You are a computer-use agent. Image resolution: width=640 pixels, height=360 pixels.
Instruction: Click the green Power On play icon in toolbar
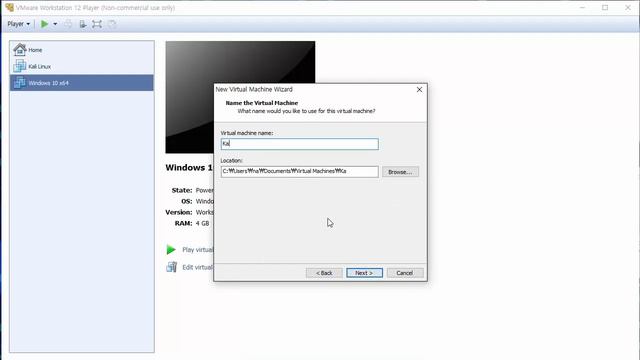point(44,24)
